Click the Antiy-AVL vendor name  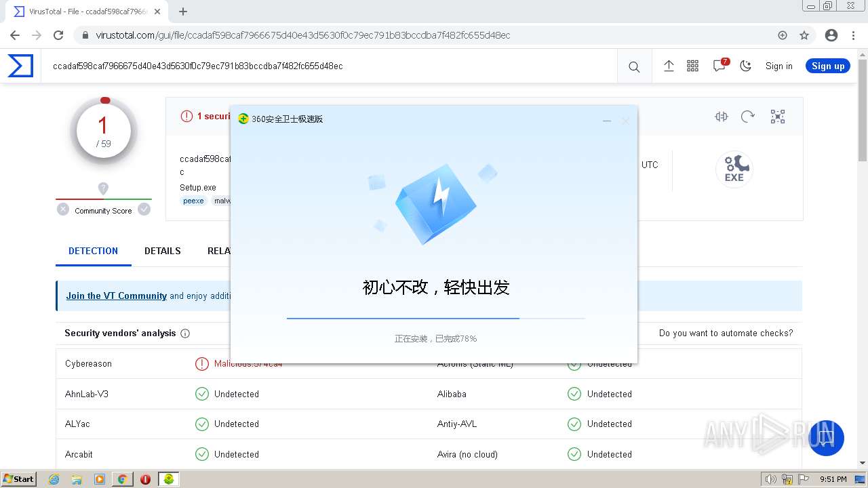457,424
